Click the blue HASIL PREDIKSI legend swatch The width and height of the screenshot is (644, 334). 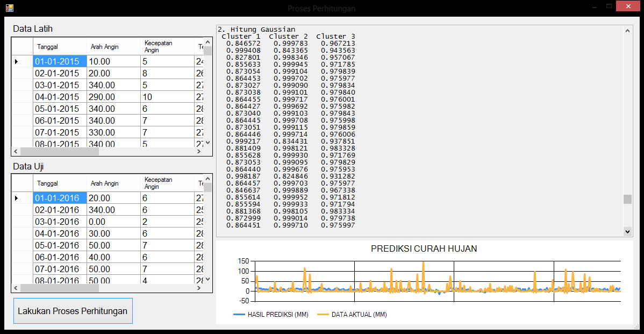(239, 315)
